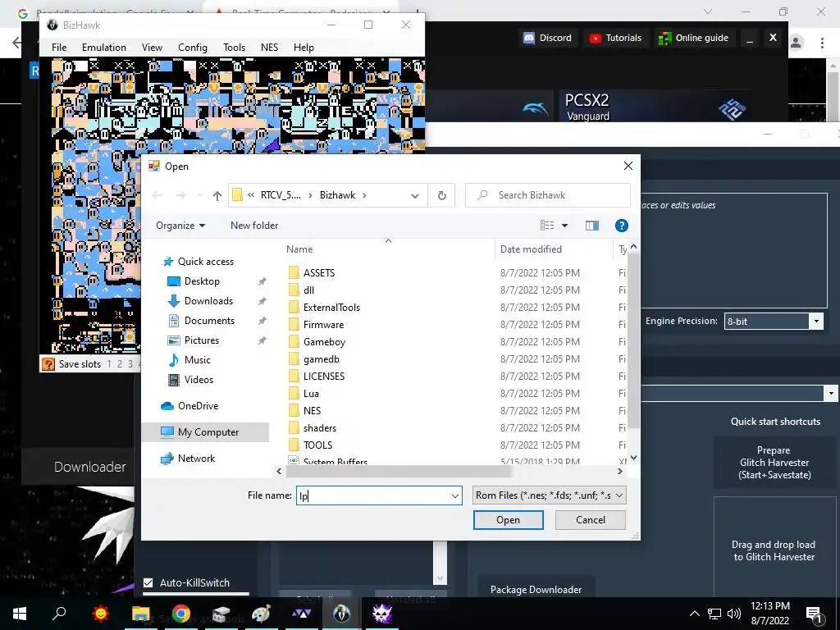Open BizHawk View menu

pos(152,48)
